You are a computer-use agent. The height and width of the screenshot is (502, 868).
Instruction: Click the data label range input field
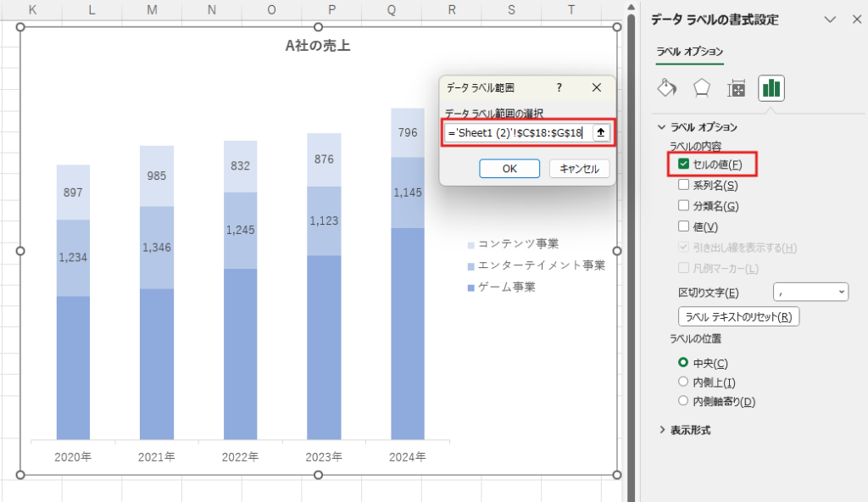click(x=517, y=132)
